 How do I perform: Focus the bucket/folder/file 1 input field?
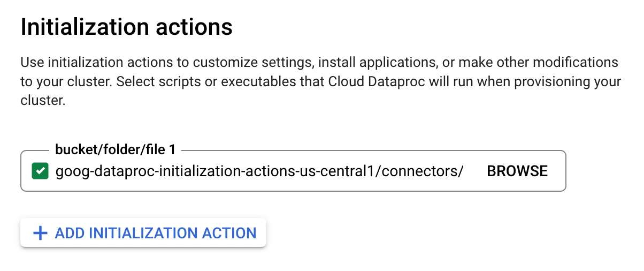(x=259, y=171)
